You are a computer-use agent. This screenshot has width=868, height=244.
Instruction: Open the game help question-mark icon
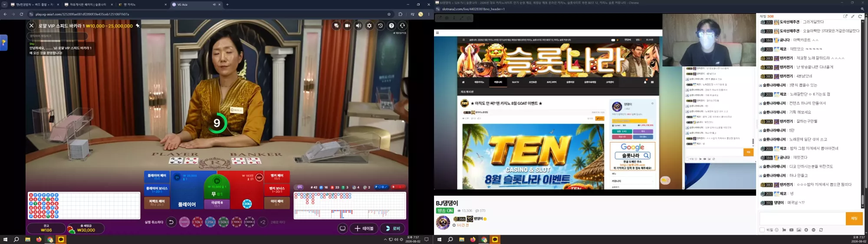pyautogui.click(x=391, y=26)
